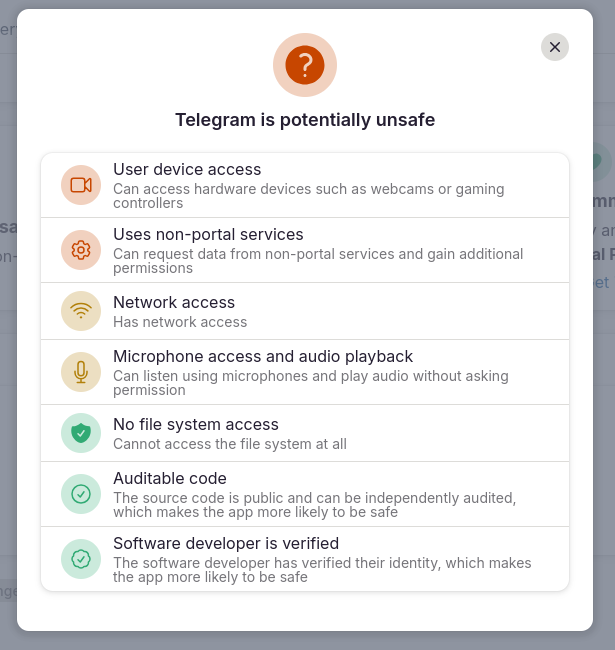
Task: Click 'Cannot access the file system' description
Action: click(x=230, y=444)
